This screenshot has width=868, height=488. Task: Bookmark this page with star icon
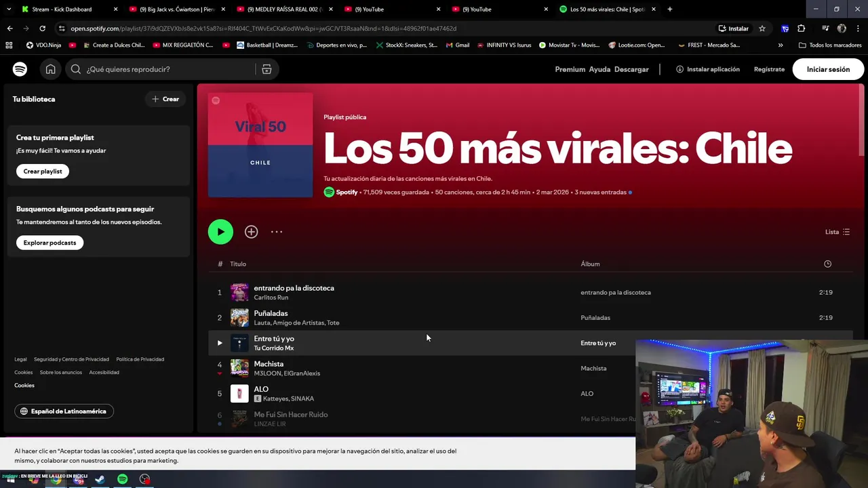tap(762, 28)
